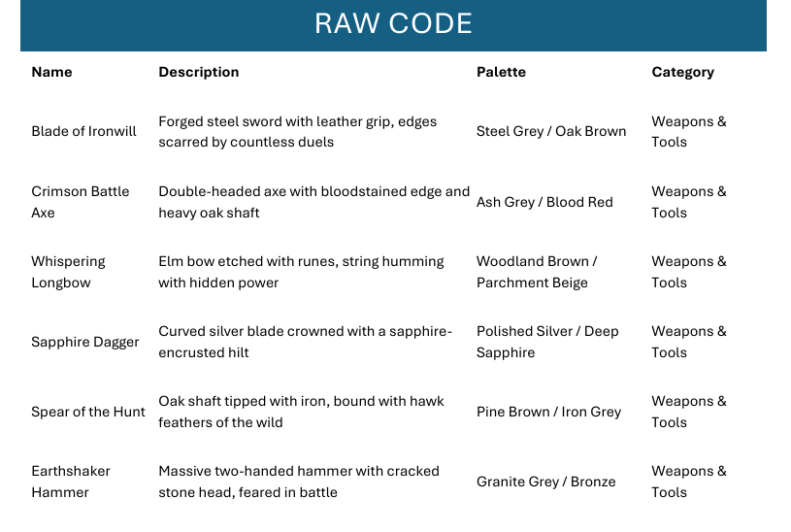The width and height of the screenshot is (791, 532).
Task: Click the elm bow etched with runes description
Action: click(x=301, y=272)
